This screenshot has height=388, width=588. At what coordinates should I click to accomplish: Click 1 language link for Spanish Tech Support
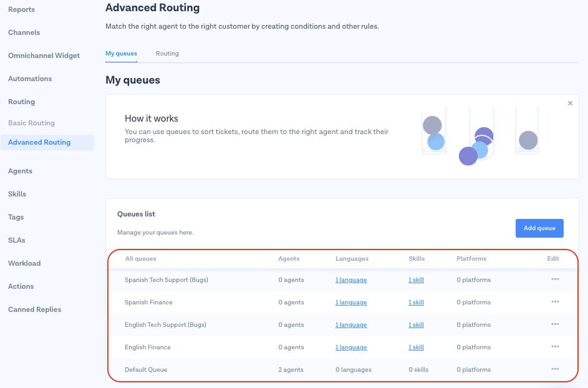tap(351, 280)
